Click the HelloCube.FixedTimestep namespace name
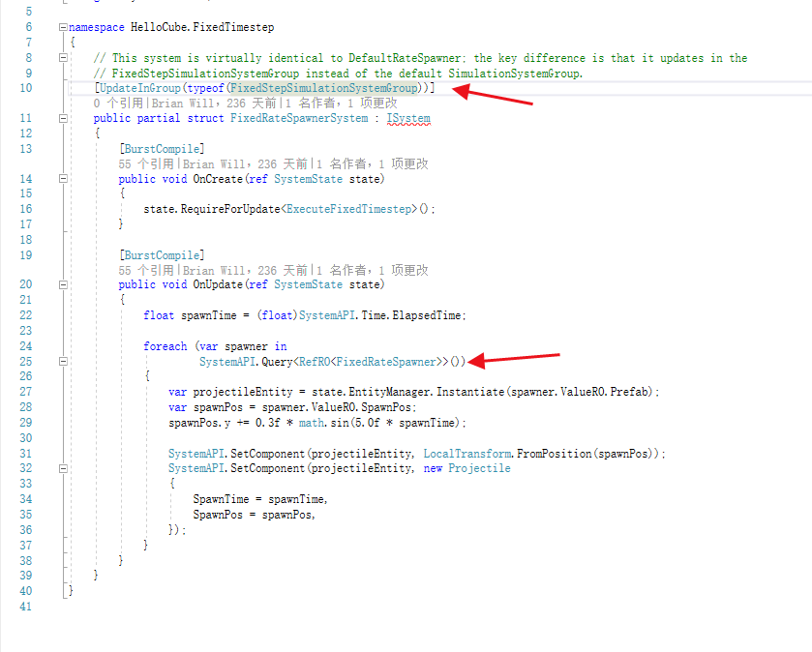 click(202, 27)
